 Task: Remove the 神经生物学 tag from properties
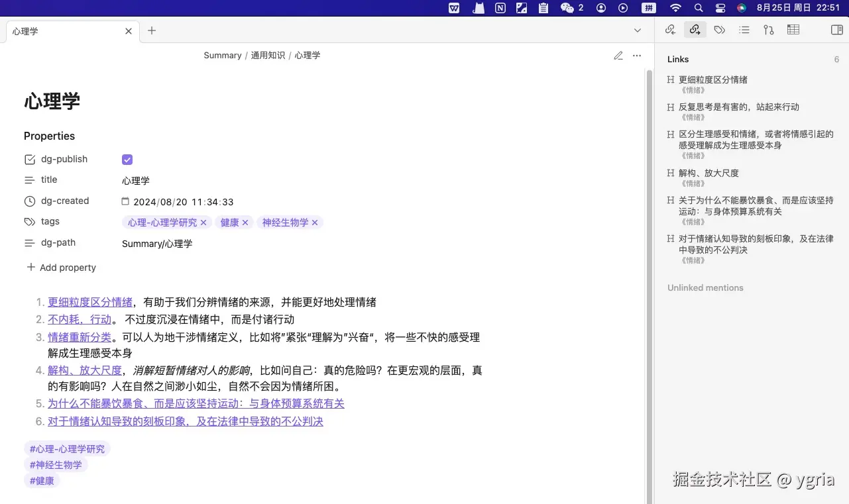315,223
